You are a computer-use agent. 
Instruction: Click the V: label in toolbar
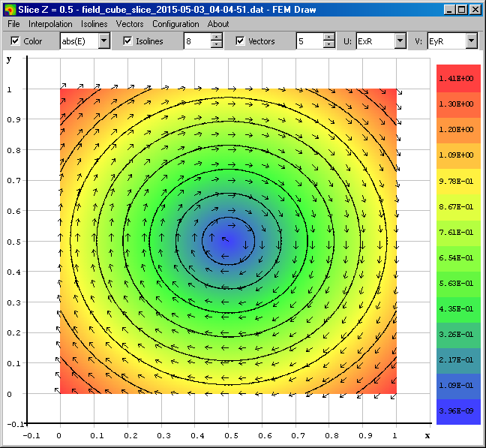pos(418,41)
